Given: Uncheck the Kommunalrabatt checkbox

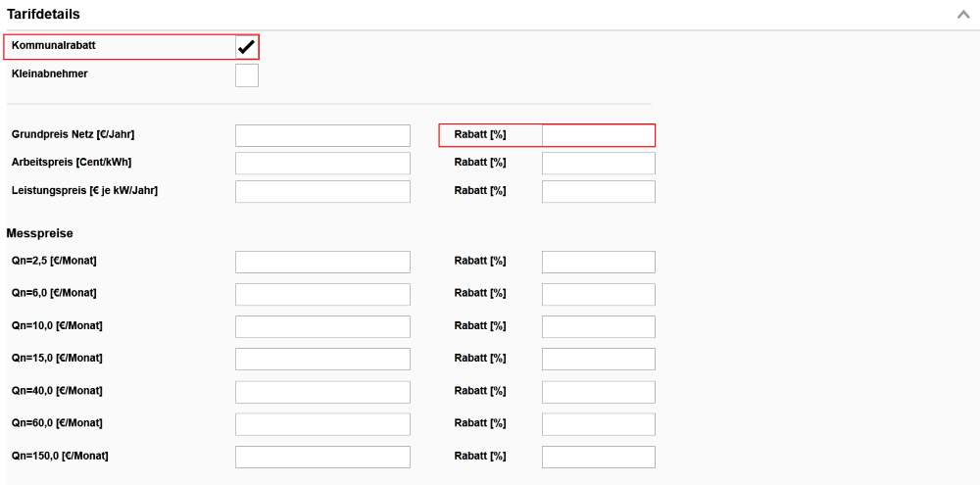Looking at the screenshot, I should pos(246,47).
